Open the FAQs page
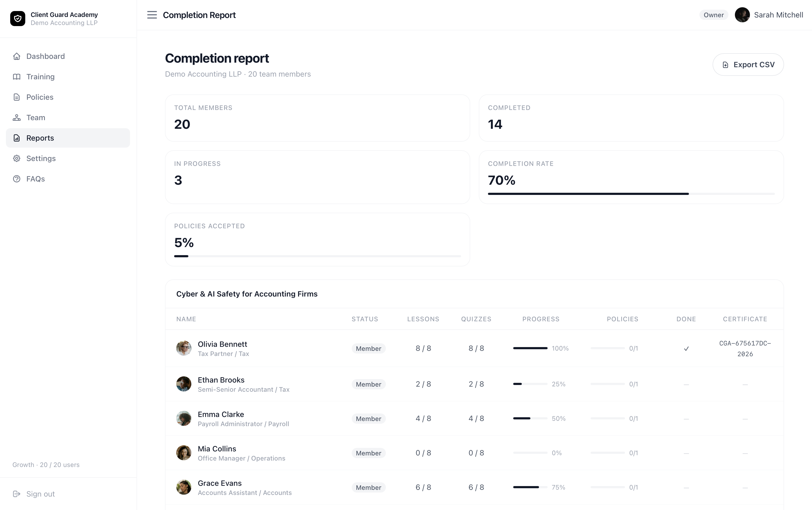This screenshot has width=812, height=510. tap(68, 179)
